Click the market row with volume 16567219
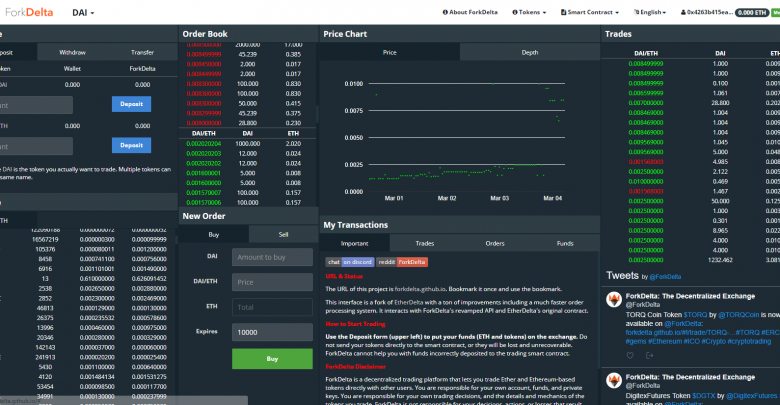The height and width of the screenshot is (405, 780). tap(89, 239)
